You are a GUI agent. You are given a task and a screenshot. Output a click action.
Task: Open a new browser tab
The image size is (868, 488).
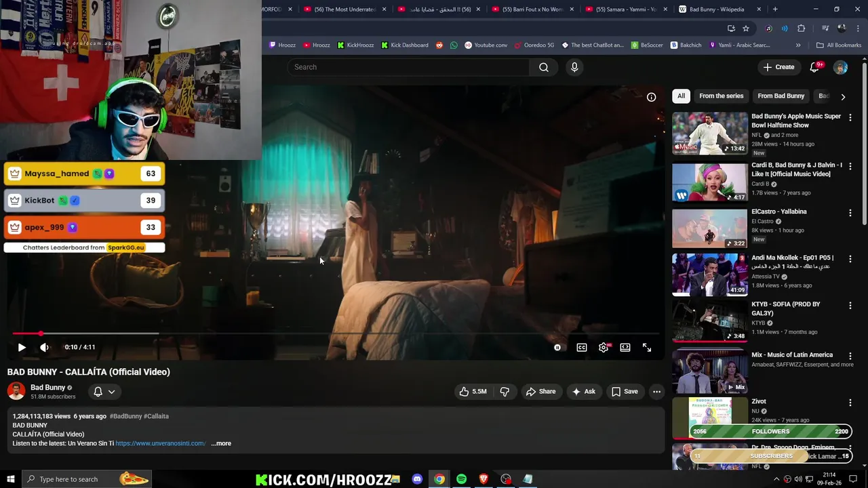click(775, 9)
